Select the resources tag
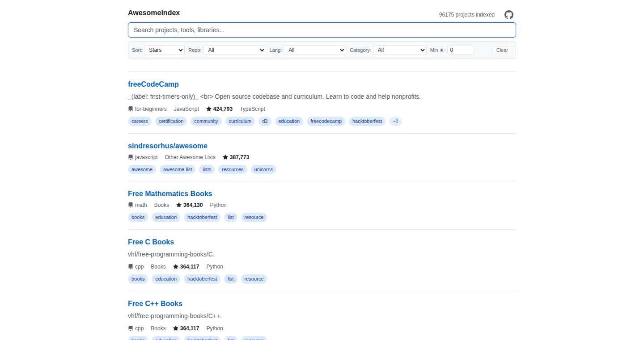 (233, 169)
